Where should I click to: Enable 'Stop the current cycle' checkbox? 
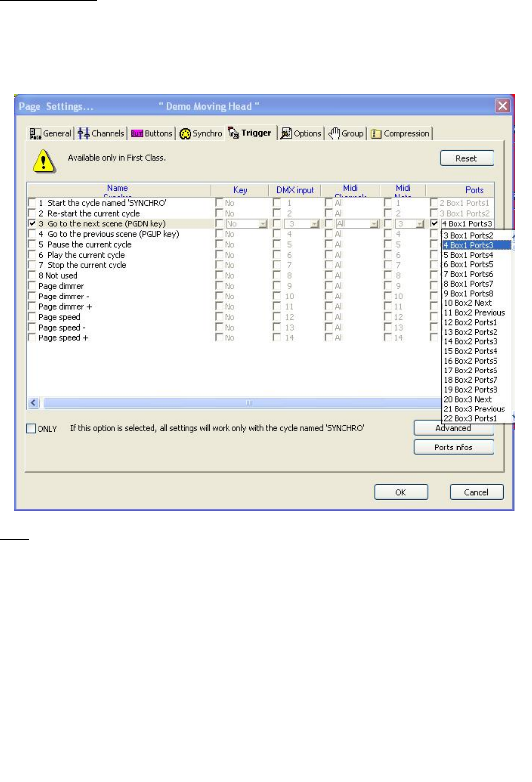32,265
